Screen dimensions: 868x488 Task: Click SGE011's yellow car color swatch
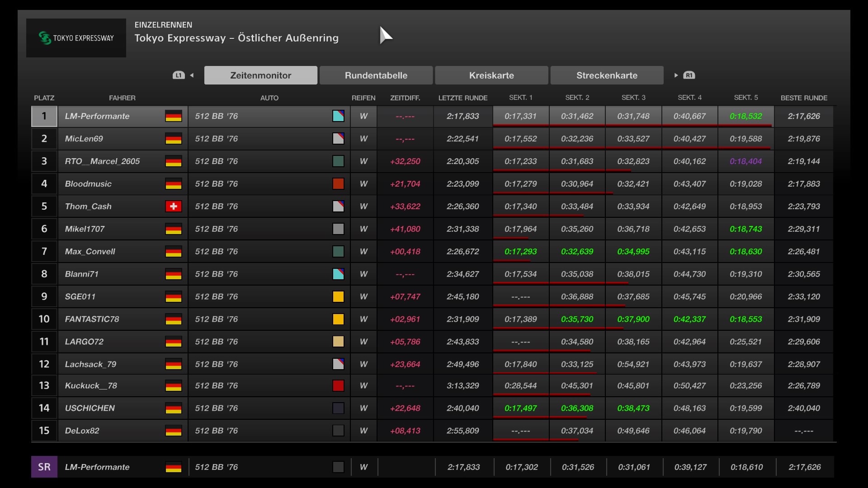pos(338,297)
